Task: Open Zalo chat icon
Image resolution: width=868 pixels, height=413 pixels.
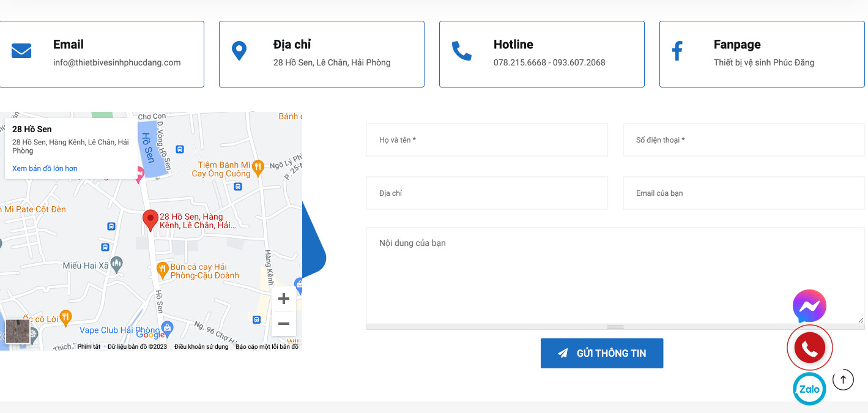Action: (809, 389)
